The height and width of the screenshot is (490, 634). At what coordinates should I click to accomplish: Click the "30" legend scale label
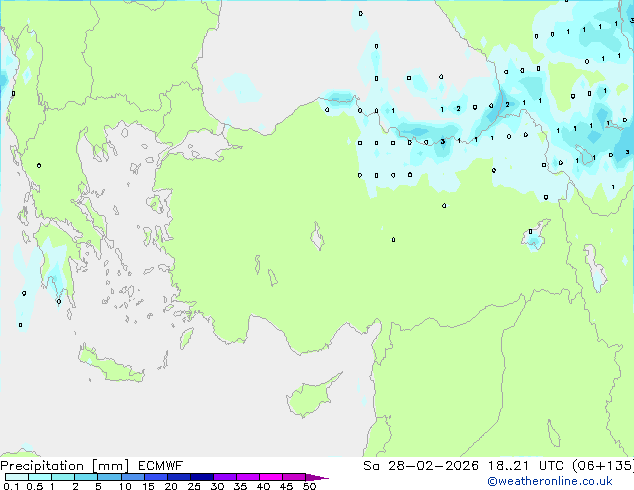[x=217, y=486]
